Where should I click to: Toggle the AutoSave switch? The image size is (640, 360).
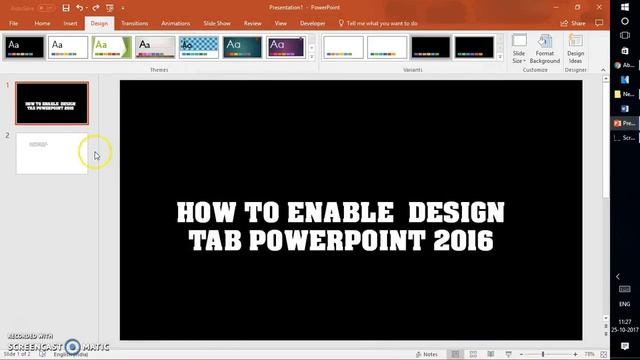point(46,8)
